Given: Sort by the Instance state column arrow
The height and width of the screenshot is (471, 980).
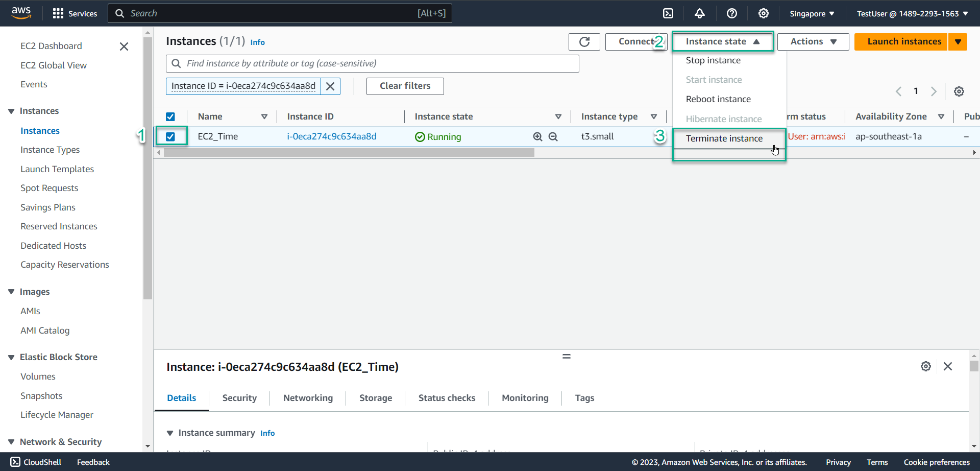Looking at the screenshot, I should click(558, 117).
